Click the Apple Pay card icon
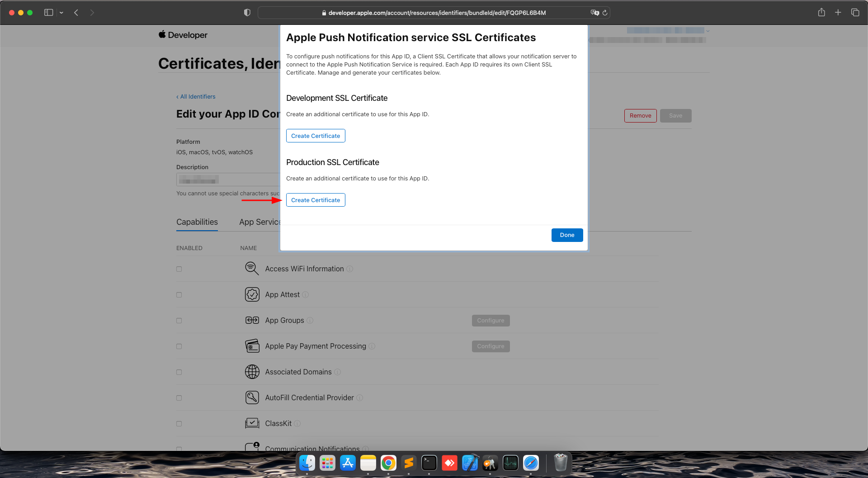Screen dimensions: 868x478 pos(252,346)
